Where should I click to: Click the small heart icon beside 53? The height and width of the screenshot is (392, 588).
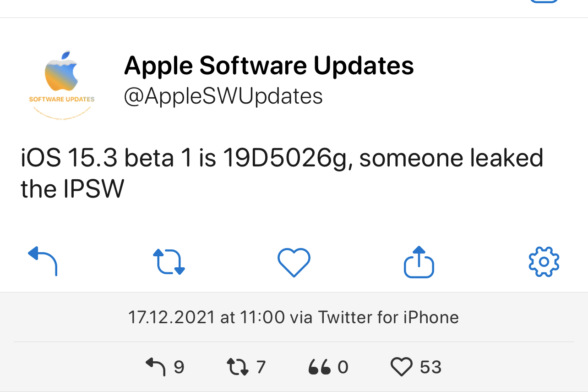pos(402,367)
